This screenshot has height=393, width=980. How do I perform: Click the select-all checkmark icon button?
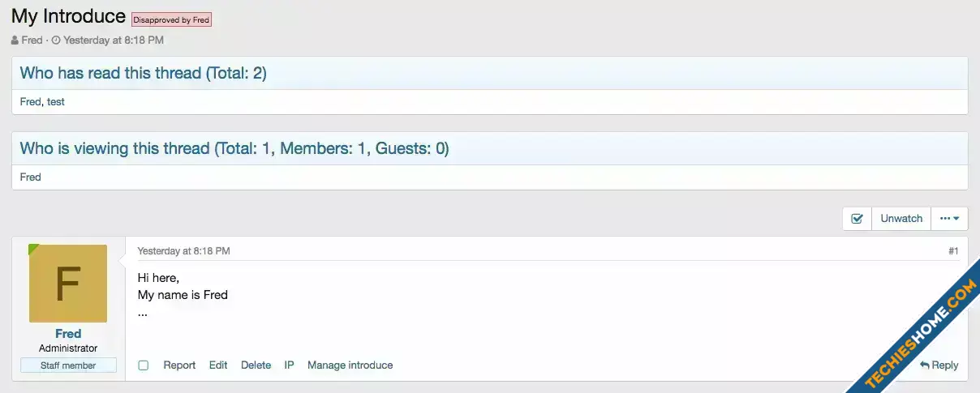tap(857, 219)
